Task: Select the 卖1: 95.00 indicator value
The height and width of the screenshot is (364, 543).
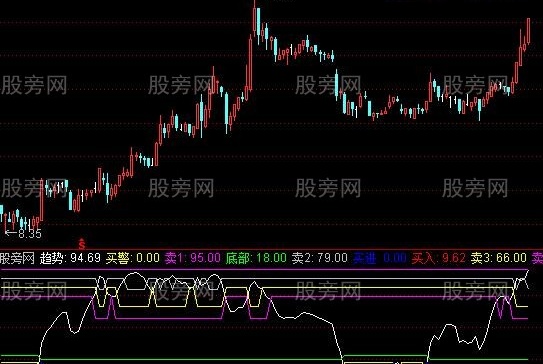Action: tap(193, 258)
